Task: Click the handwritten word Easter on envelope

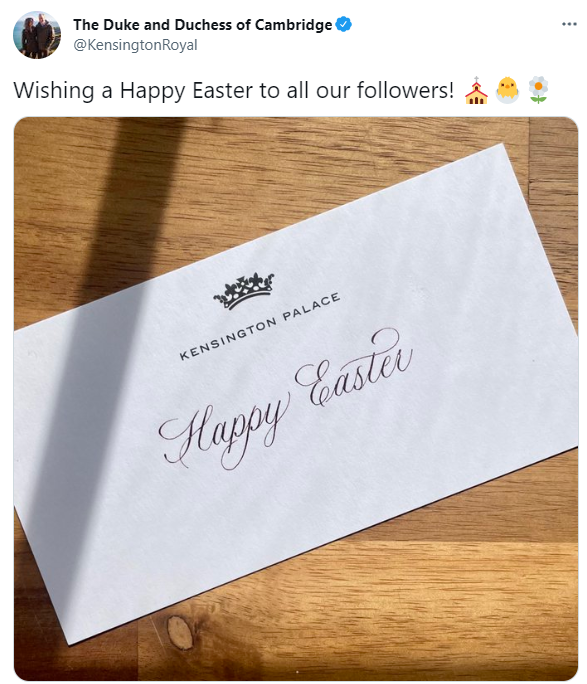Action: (x=354, y=367)
